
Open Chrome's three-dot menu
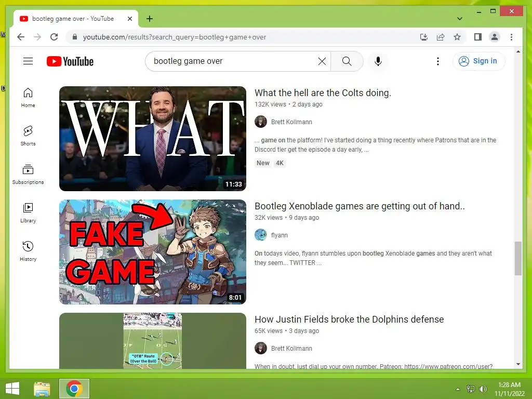(511, 37)
